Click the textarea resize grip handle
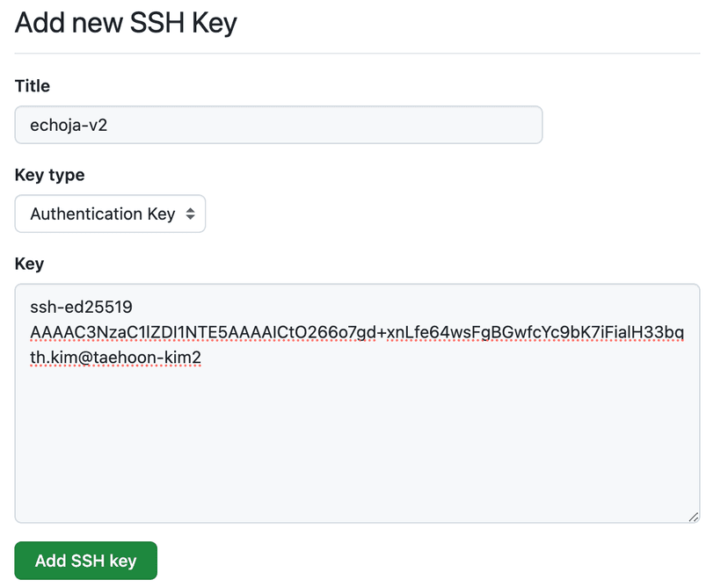Viewport: 728px width, 587px height. click(695, 516)
